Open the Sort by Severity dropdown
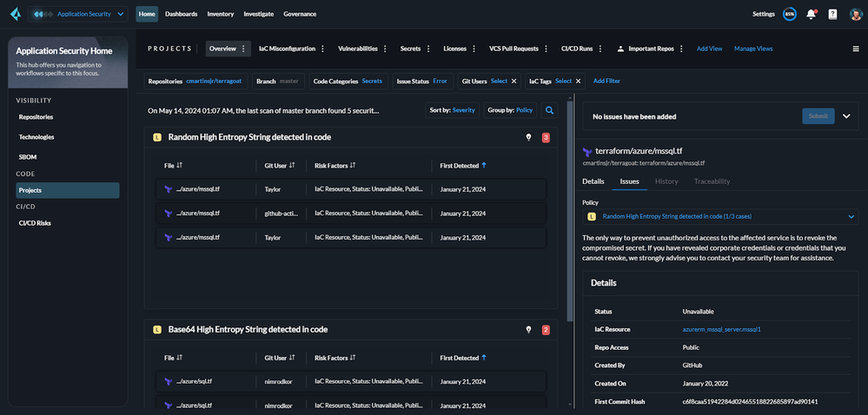868x415 pixels. [x=453, y=110]
